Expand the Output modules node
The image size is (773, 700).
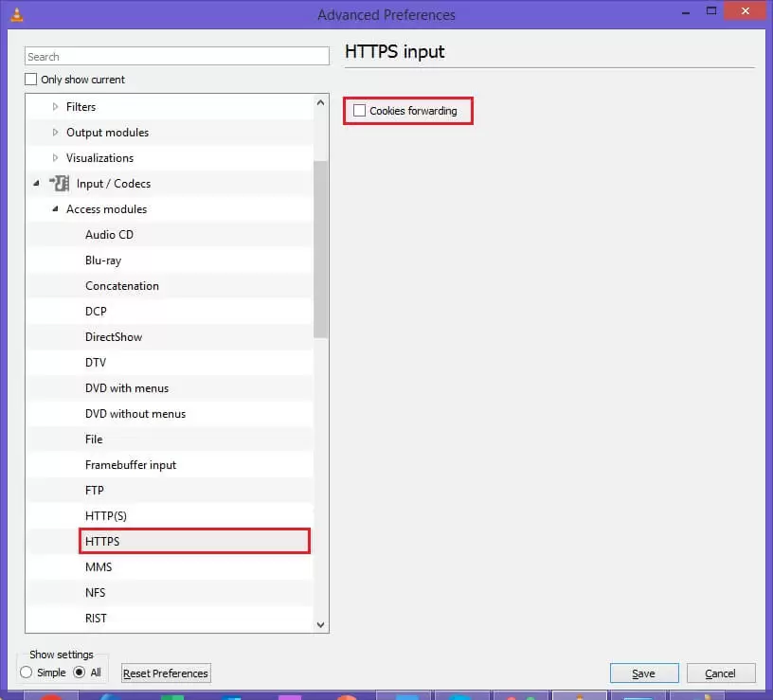55,132
